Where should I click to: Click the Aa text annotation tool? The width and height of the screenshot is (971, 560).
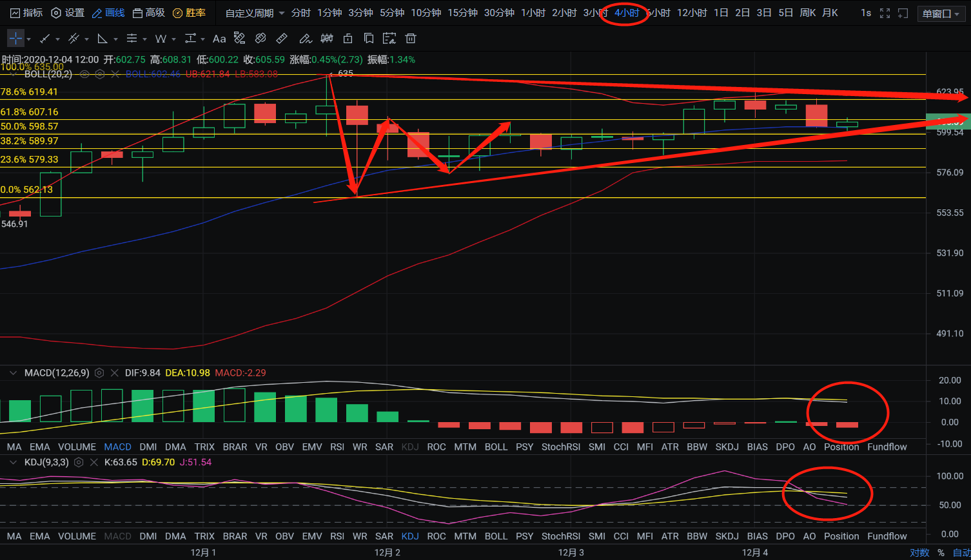tap(219, 39)
